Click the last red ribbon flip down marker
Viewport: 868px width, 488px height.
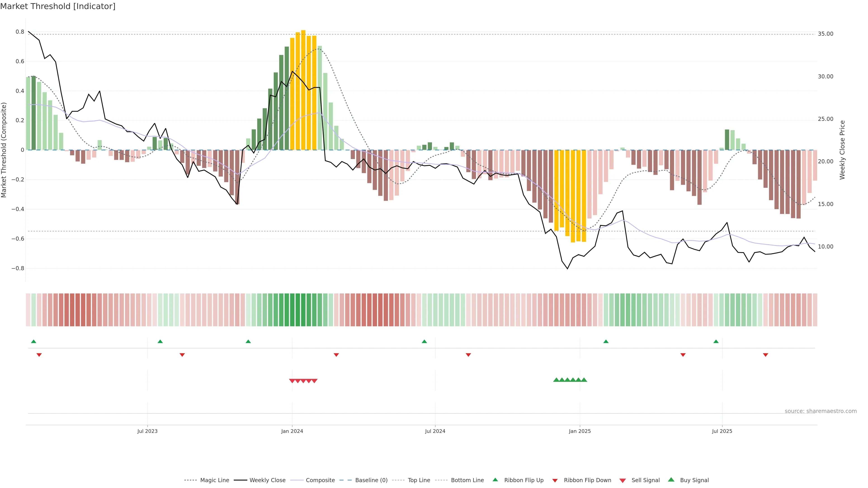click(765, 355)
